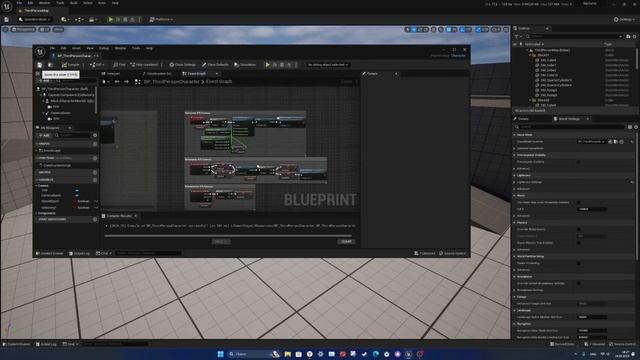Click the Clear button in Compiler Results
The height and width of the screenshot is (360, 640).
click(346, 242)
